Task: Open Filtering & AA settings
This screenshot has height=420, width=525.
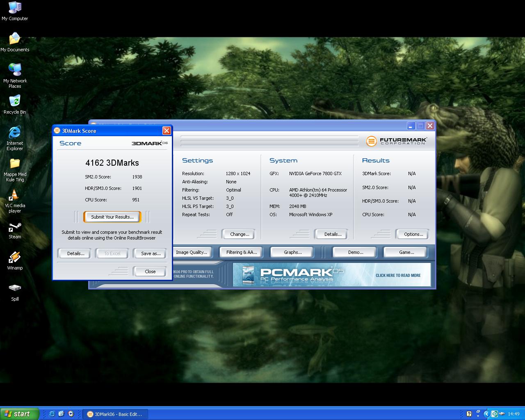Action: [242, 252]
